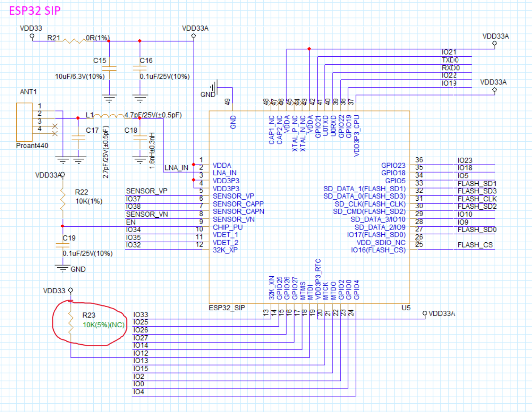
Task: Select the C18 designator label
Action: click(131, 130)
